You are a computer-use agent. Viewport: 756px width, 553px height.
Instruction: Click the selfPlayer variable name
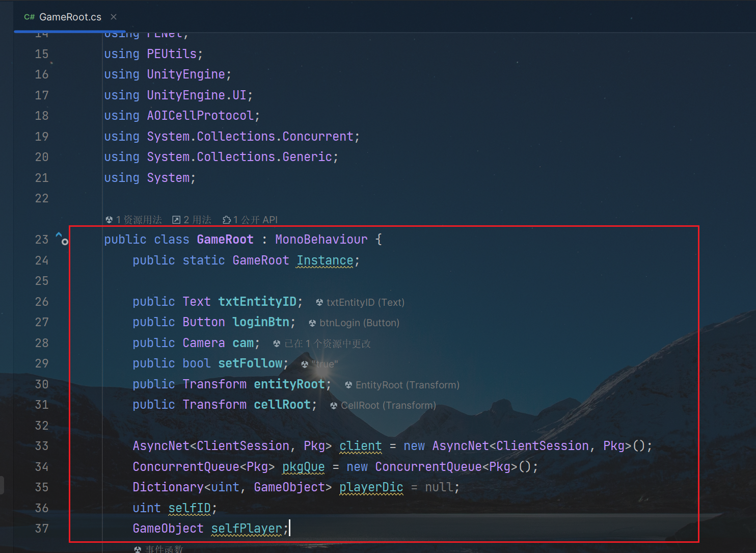(x=247, y=529)
